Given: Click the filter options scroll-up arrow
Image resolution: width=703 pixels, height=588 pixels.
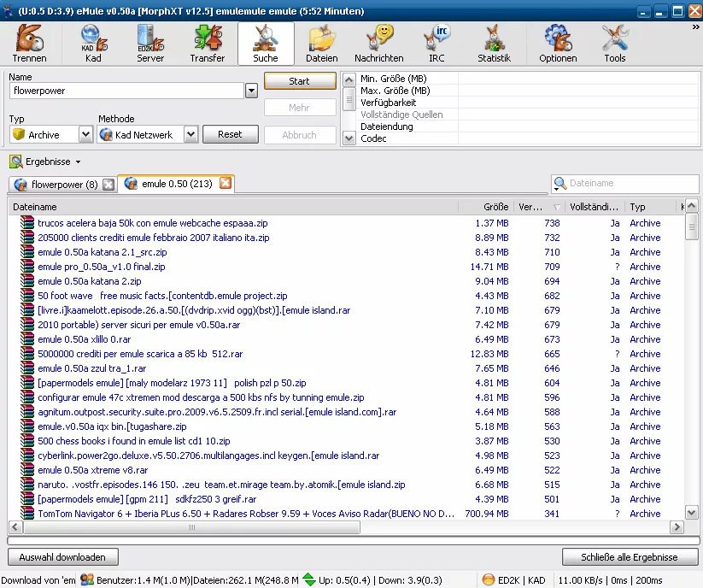Looking at the screenshot, I should [349, 80].
